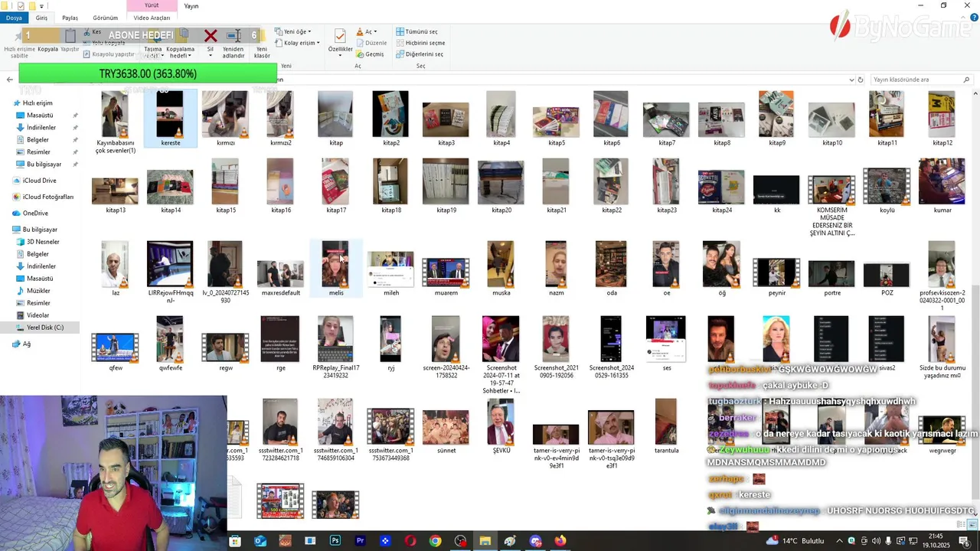This screenshot has width=980, height=551.
Task: Open Opera browser from the taskbar
Action: click(x=410, y=541)
